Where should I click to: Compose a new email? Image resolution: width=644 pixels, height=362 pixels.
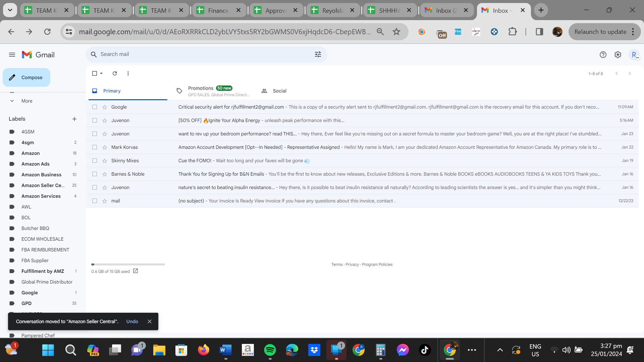(x=26, y=77)
